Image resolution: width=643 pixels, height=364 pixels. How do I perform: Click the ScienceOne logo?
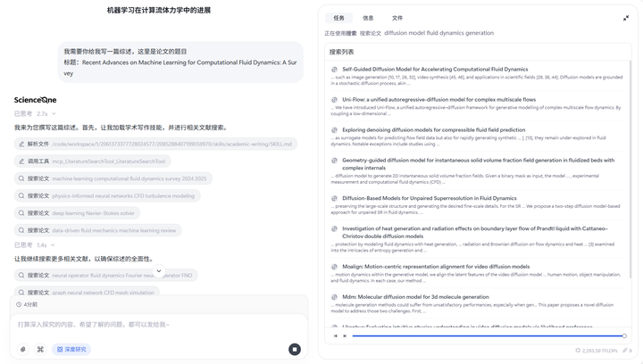coord(35,100)
